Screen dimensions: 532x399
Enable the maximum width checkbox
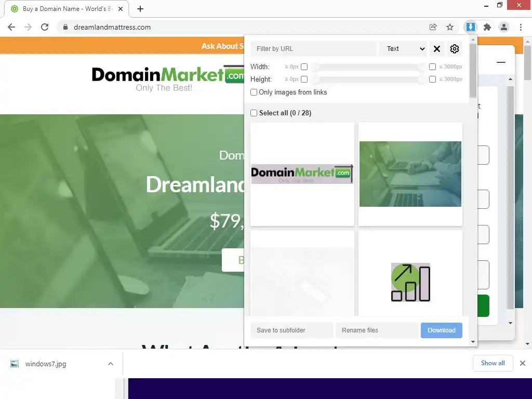click(432, 67)
